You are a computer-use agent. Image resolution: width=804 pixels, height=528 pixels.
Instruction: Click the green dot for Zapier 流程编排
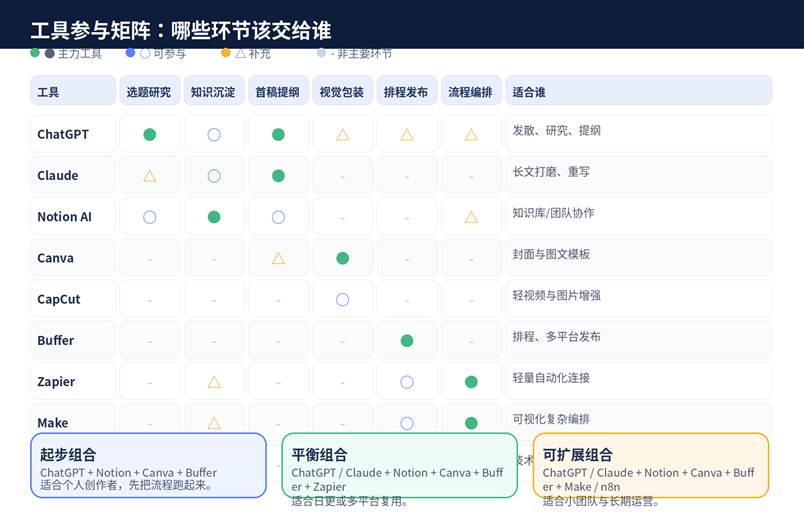471,382
